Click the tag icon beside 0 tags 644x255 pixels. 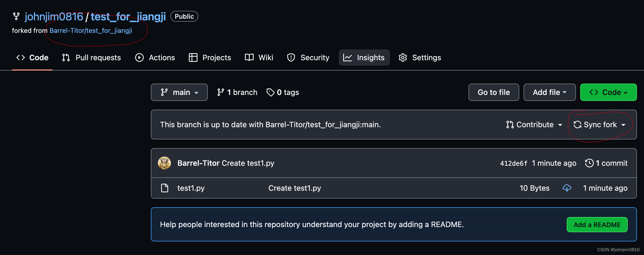(270, 92)
